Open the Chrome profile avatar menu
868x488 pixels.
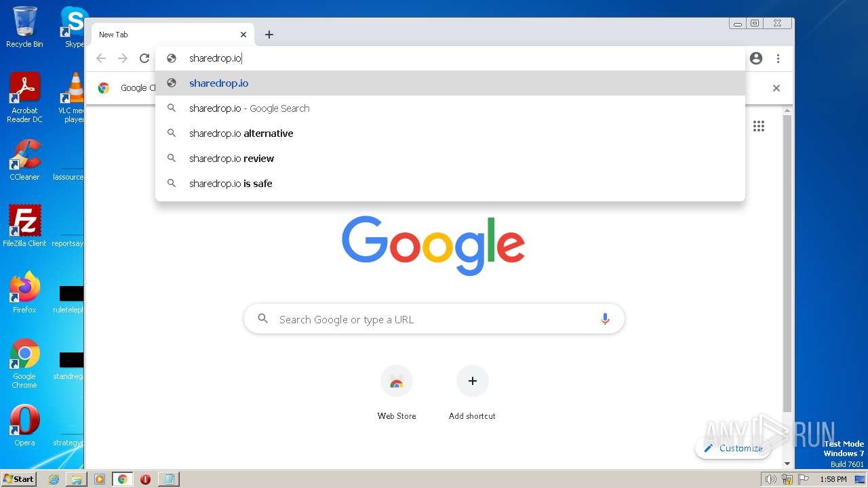[756, 58]
